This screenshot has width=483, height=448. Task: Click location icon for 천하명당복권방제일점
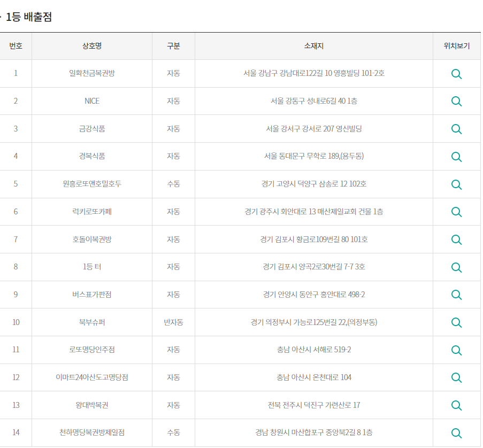click(456, 433)
